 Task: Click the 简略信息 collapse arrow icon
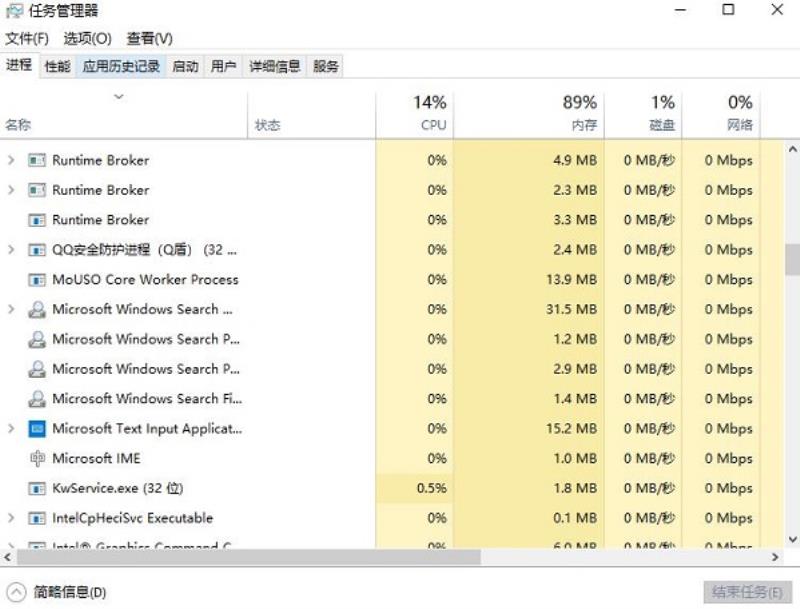[x=16, y=593]
